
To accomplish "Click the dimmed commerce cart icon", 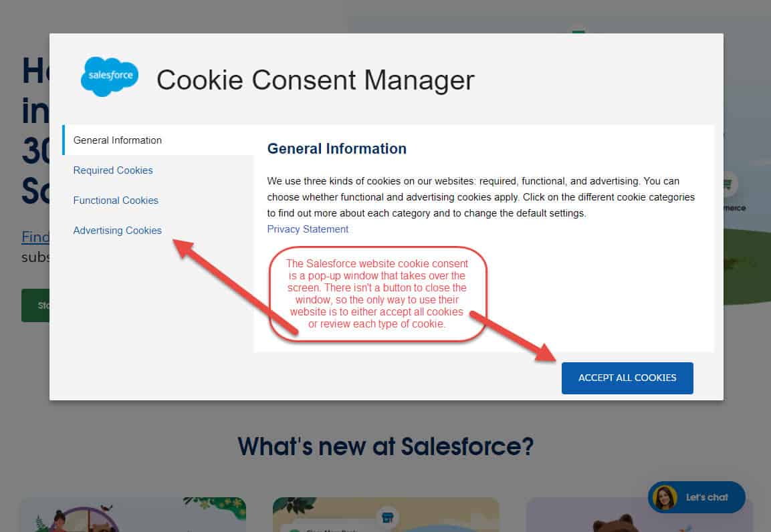I will point(728,184).
